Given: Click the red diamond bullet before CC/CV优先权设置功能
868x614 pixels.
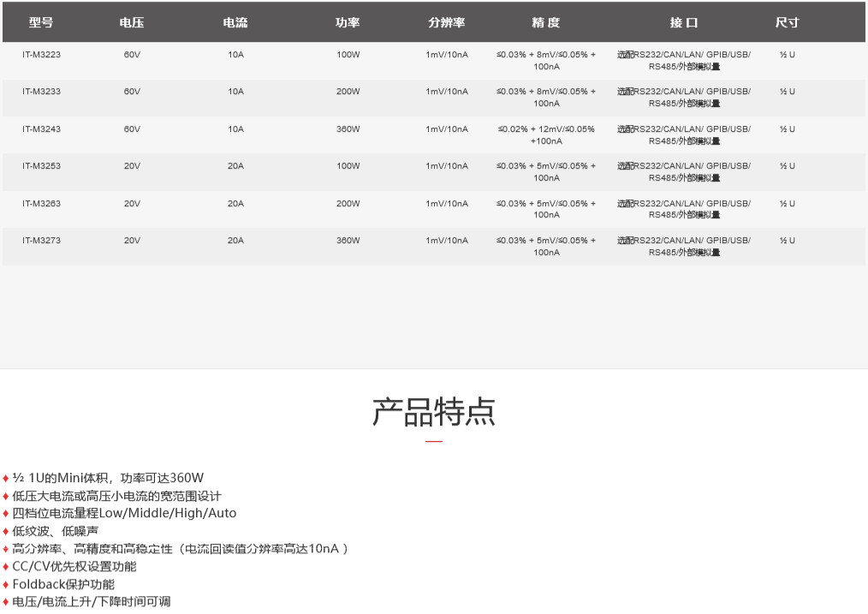Looking at the screenshot, I should 6,567.
